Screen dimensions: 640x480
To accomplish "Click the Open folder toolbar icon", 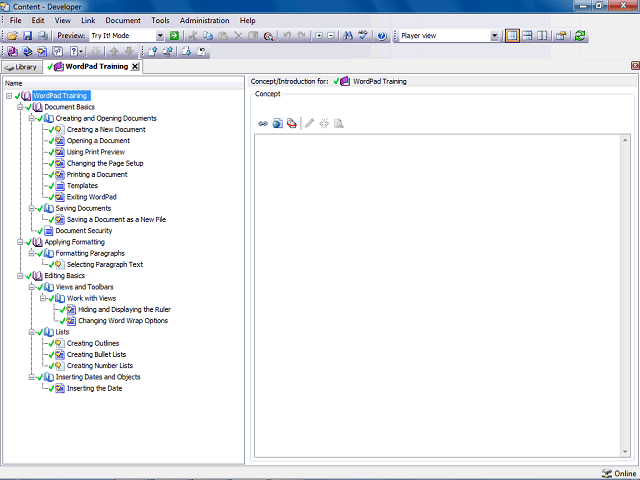I will point(12,36).
